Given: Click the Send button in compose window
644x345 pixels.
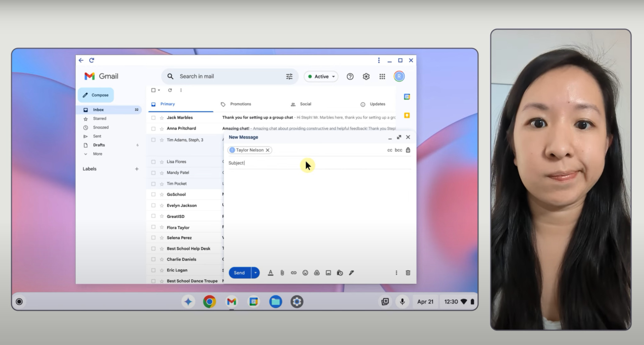Looking at the screenshot, I should pyautogui.click(x=239, y=273).
